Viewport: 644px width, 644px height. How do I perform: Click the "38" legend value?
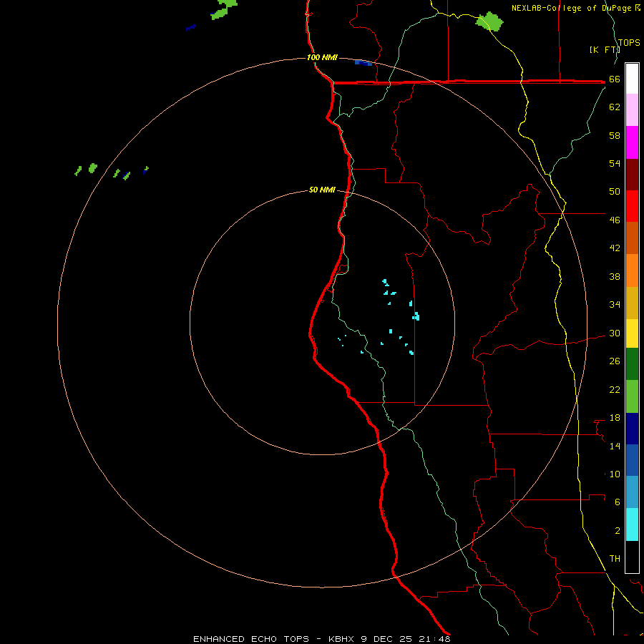[615, 276]
